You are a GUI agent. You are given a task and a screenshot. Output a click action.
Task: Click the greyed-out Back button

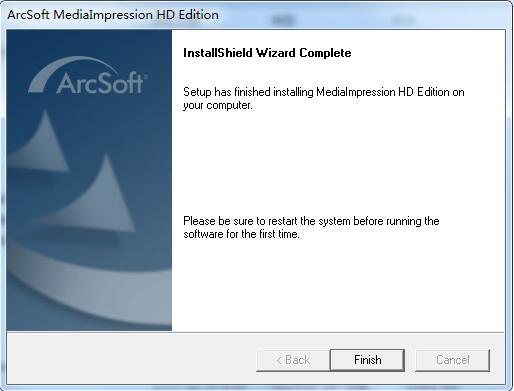293,360
